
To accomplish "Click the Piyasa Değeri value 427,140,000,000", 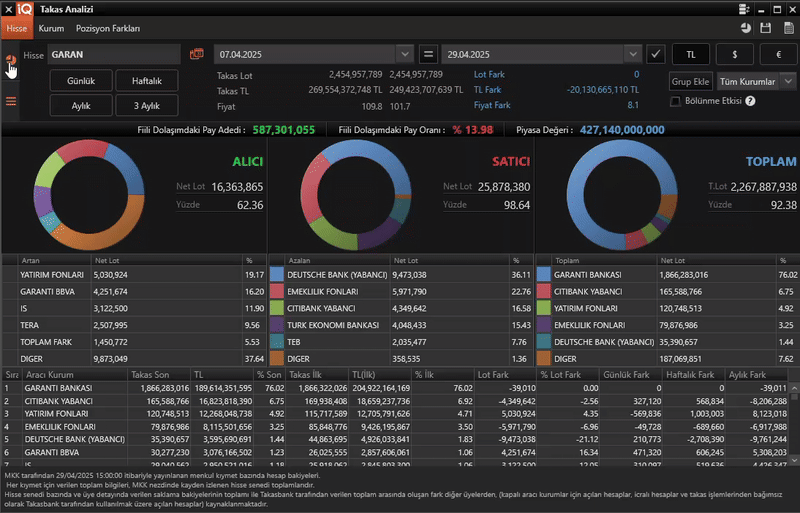I will (622, 130).
